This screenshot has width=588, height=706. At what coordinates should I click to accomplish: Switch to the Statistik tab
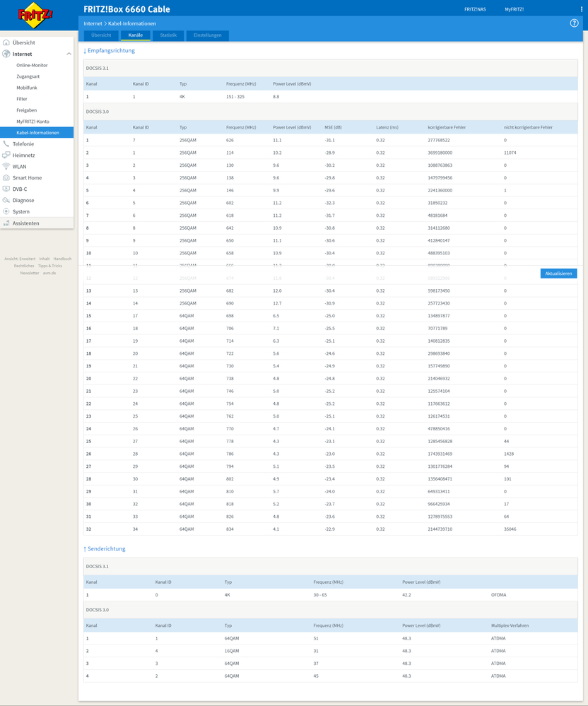(x=168, y=35)
